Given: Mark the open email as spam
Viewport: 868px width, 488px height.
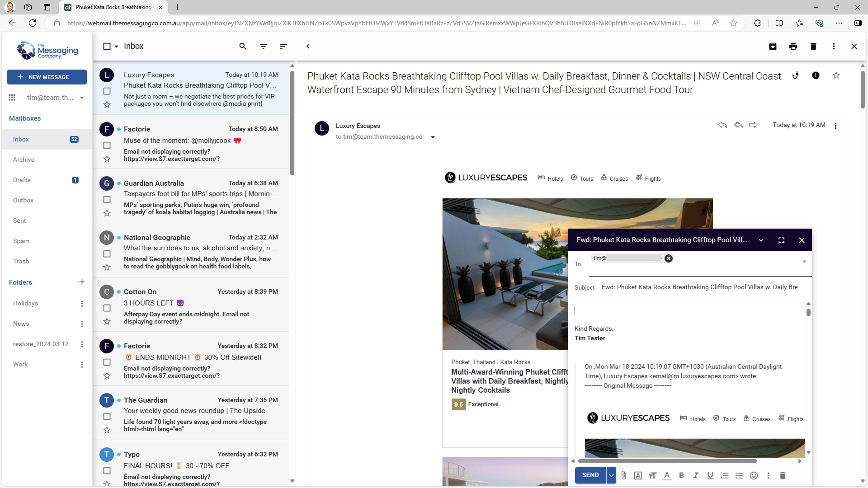Looking at the screenshot, I should 816,76.
